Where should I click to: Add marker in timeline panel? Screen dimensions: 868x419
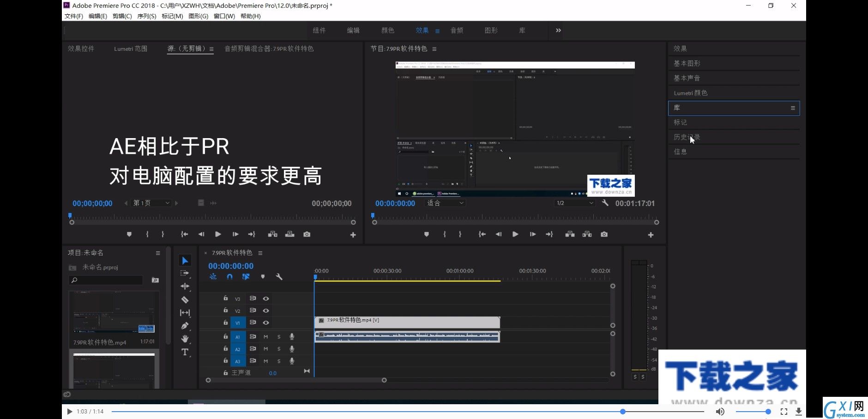pos(263,277)
